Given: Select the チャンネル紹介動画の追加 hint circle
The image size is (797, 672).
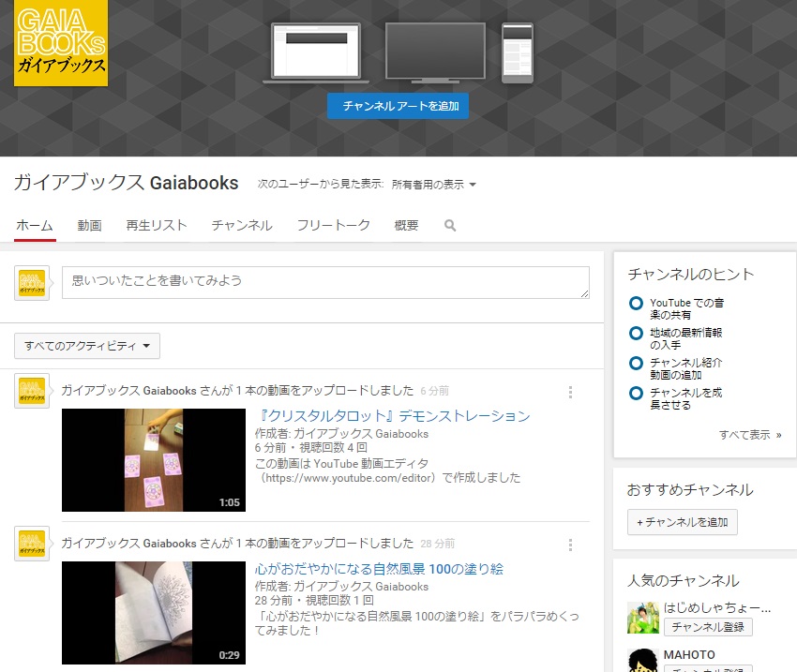Looking at the screenshot, I should click(636, 363).
